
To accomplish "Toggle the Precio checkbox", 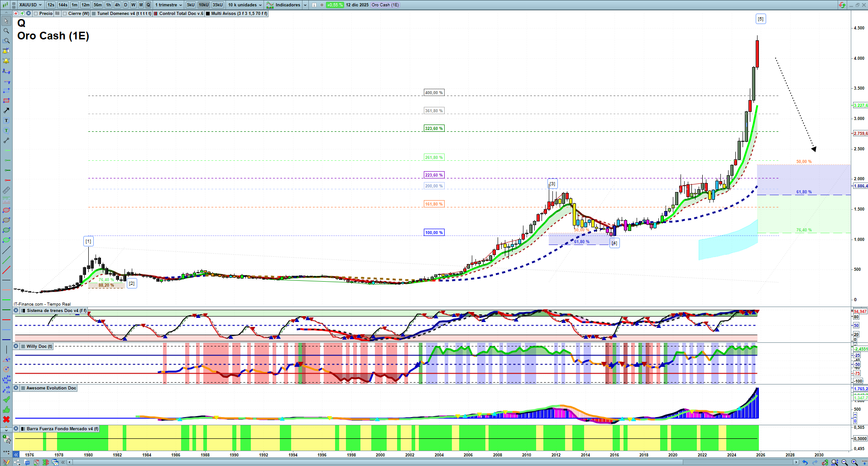I will point(36,14).
